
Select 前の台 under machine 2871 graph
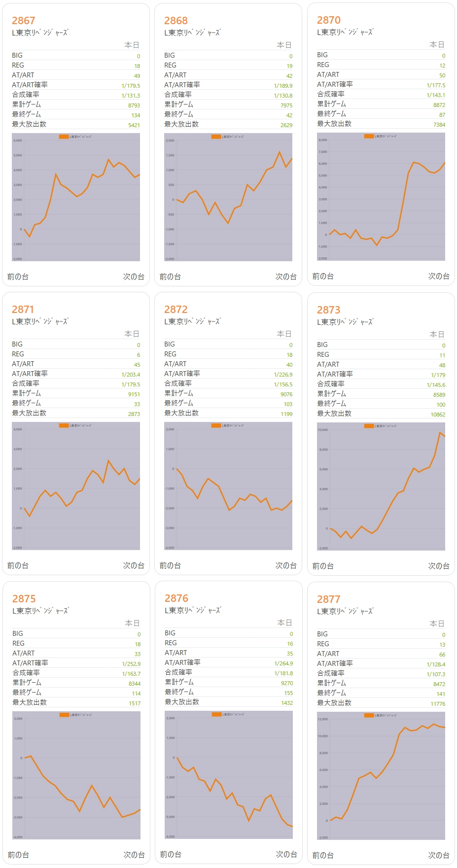click(18, 565)
